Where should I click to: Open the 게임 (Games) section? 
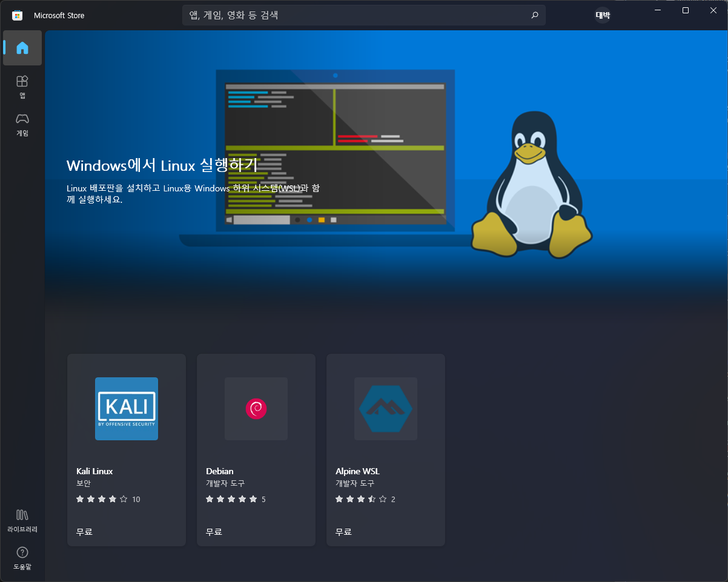22,124
